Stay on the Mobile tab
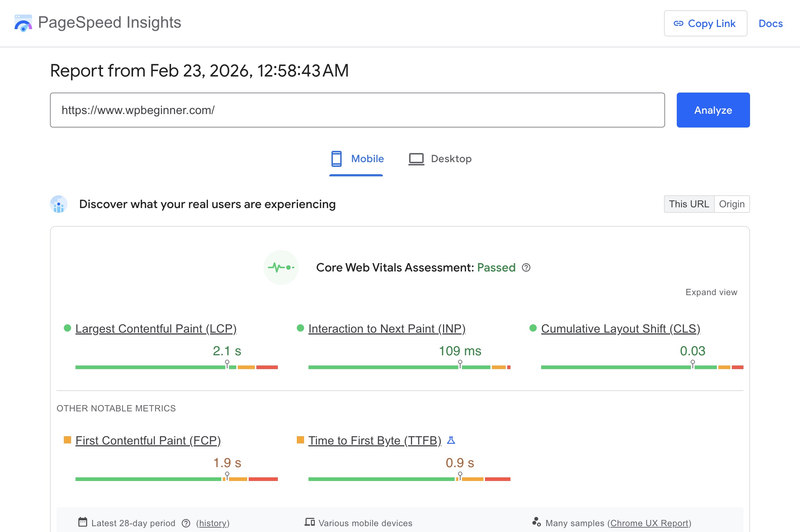The image size is (800, 532). click(x=366, y=159)
